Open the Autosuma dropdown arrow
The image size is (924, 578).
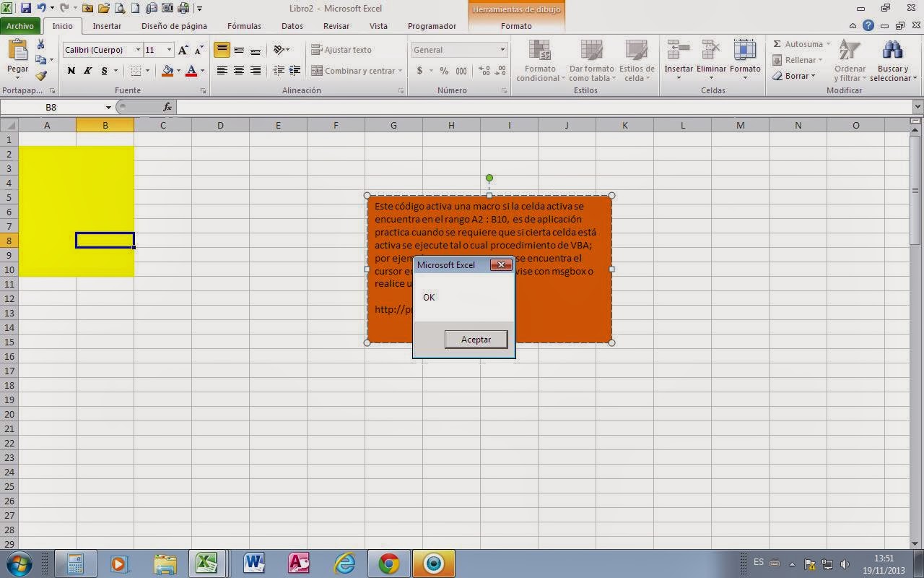point(828,44)
